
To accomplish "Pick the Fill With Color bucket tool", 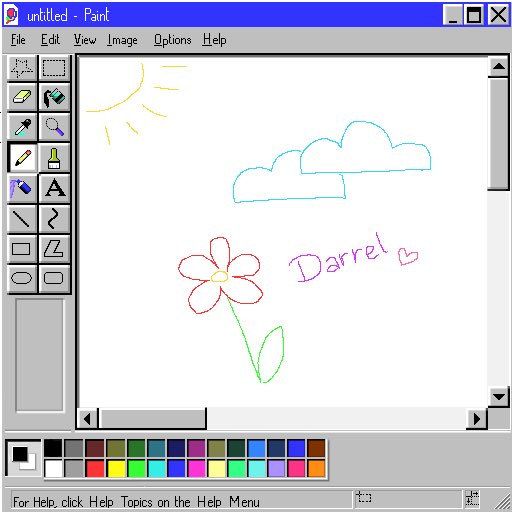I will 54,97.
